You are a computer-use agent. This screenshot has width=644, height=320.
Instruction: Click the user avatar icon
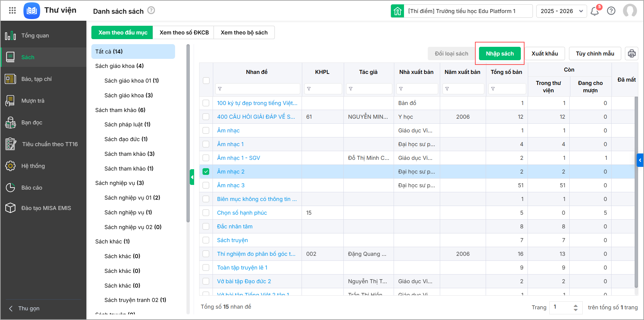[x=630, y=11]
